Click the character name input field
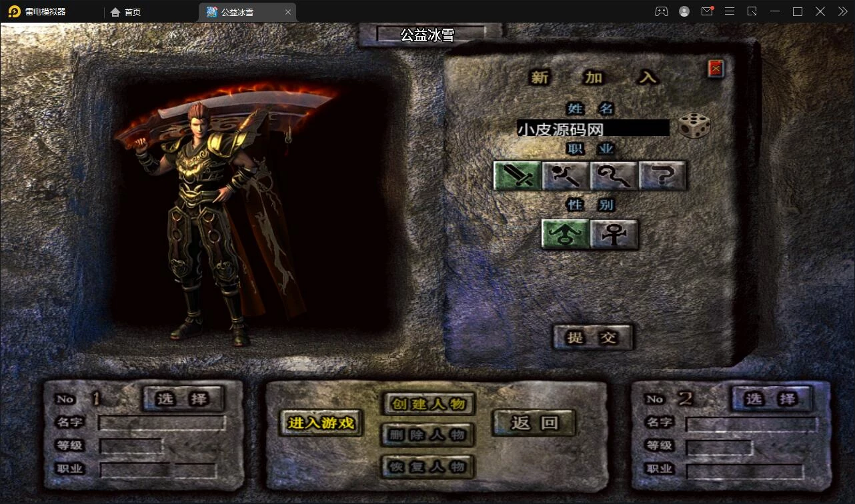Image resolution: width=855 pixels, height=504 pixels. [x=592, y=128]
